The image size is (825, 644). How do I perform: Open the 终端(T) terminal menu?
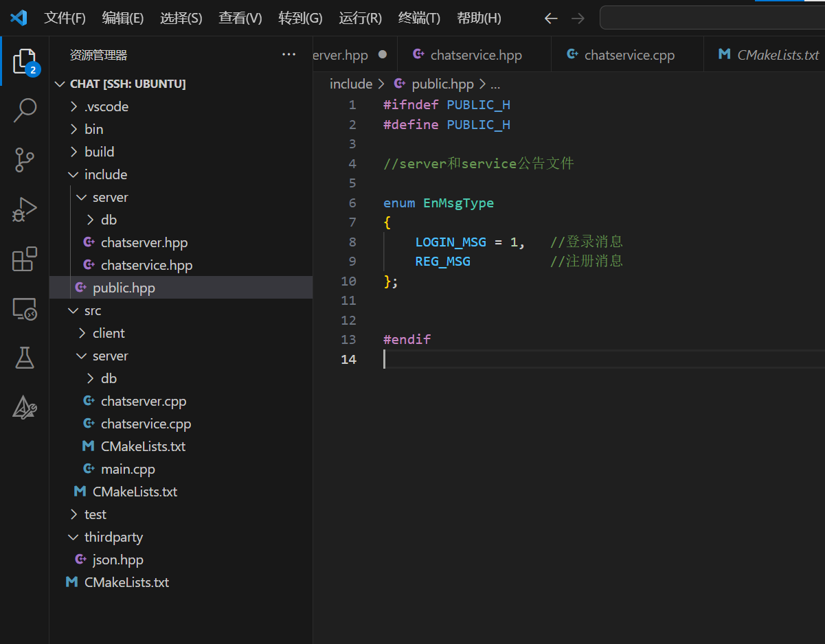[x=419, y=19]
